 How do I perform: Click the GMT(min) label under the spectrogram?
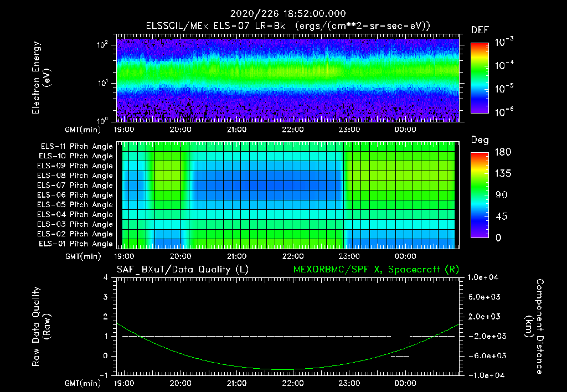pyautogui.click(x=83, y=130)
